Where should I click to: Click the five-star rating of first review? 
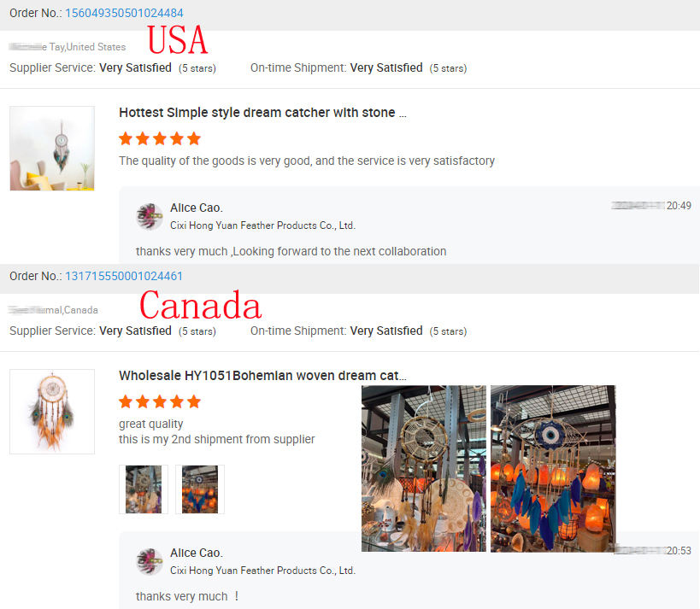pos(160,138)
